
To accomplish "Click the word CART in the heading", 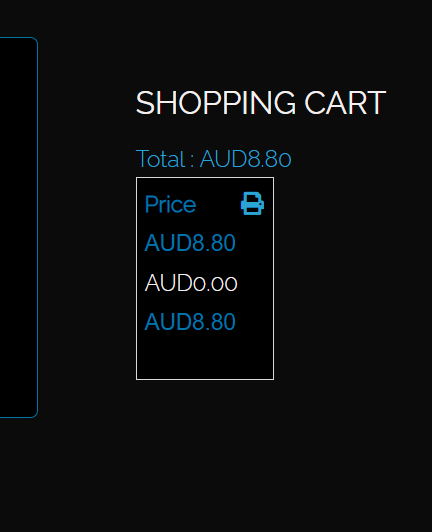I will pyautogui.click(x=345, y=102).
